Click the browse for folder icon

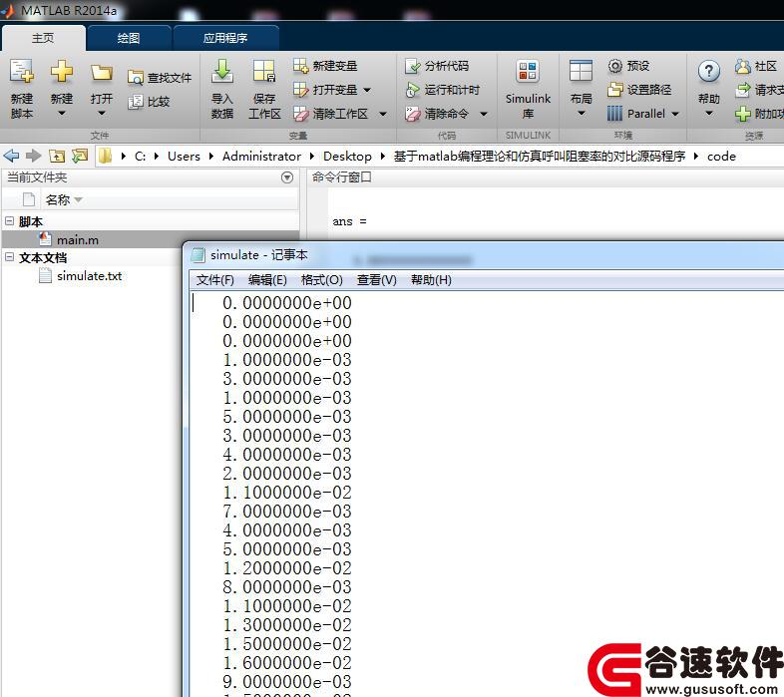click(80, 156)
